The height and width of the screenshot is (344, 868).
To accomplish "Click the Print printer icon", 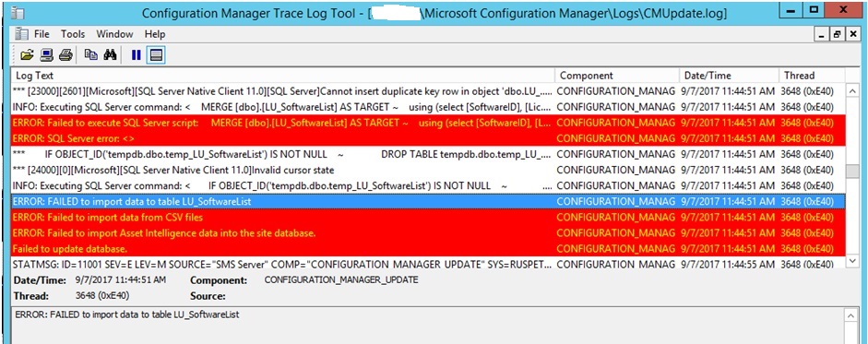I will click(65, 54).
